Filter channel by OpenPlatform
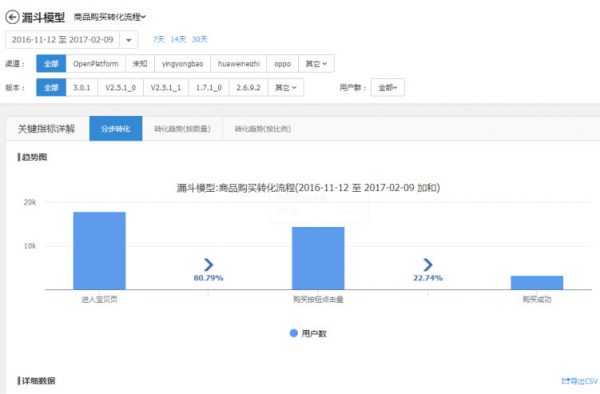Viewport: 600px width, 394px height. pyautogui.click(x=96, y=63)
